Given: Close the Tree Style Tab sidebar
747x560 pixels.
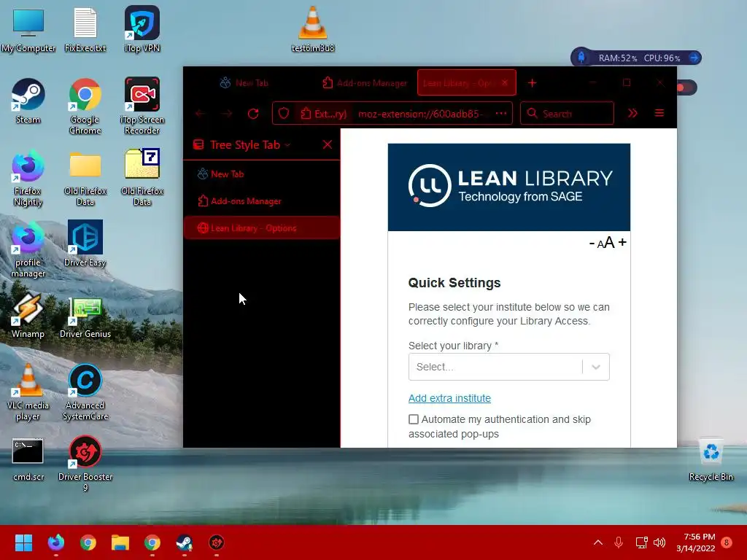Looking at the screenshot, I should point(328,145).
